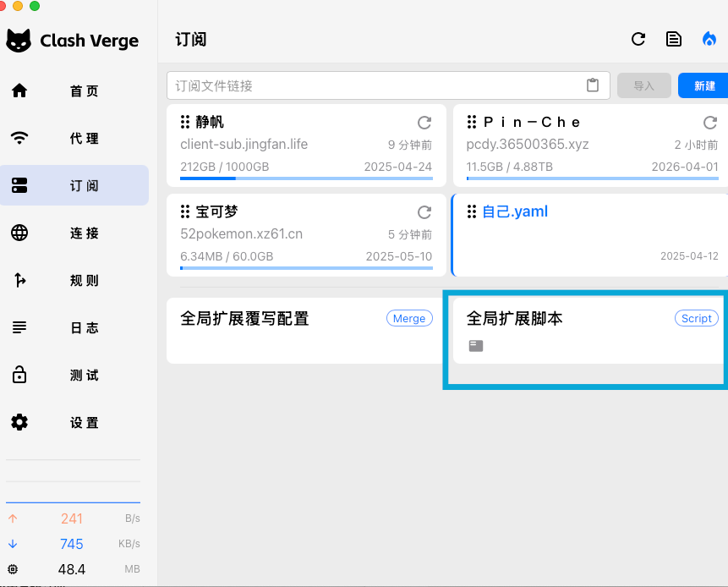Click the unlock test icon

(x=19, y=375)
